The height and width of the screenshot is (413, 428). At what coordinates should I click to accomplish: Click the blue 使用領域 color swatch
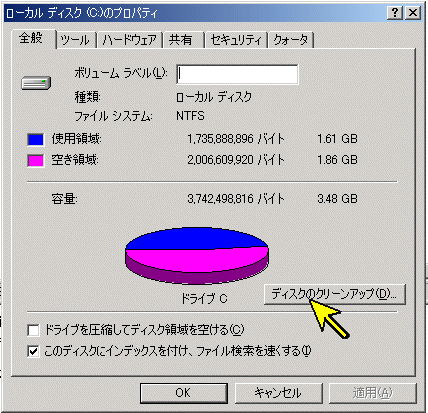[x=35, y=140]
